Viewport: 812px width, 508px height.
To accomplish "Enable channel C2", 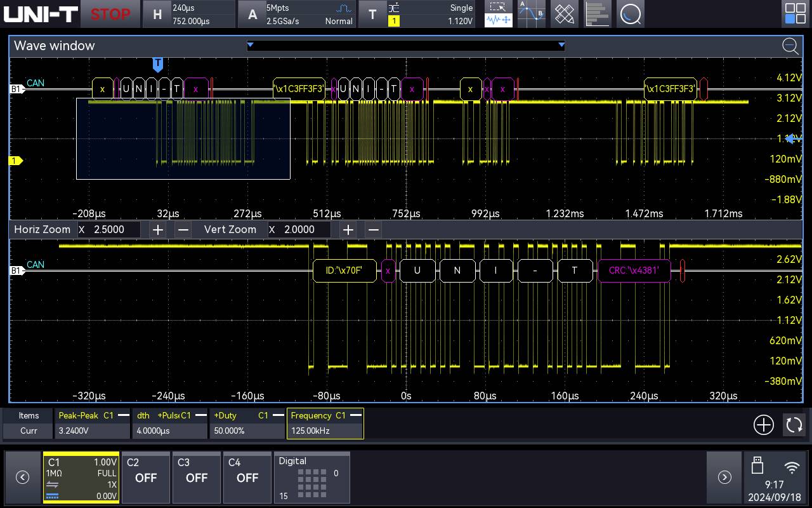I will click(145, 478).
